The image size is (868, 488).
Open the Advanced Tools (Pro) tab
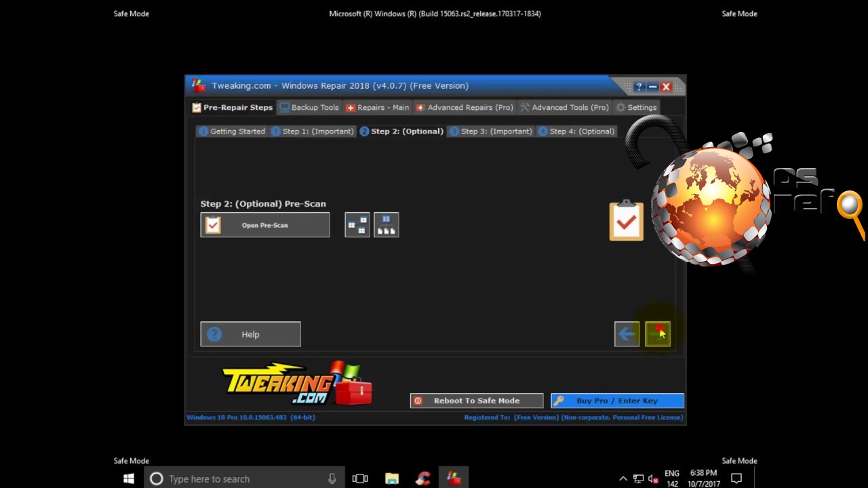click(564, 107)
